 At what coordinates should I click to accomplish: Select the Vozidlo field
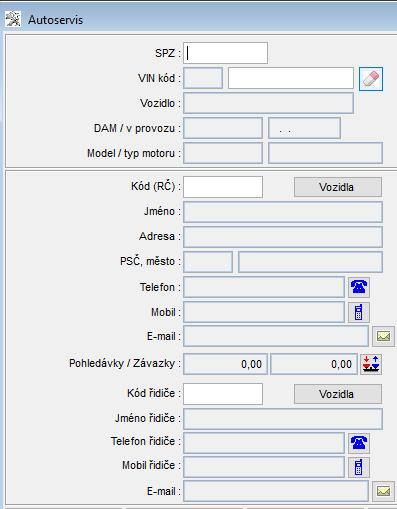pos(268,103)
